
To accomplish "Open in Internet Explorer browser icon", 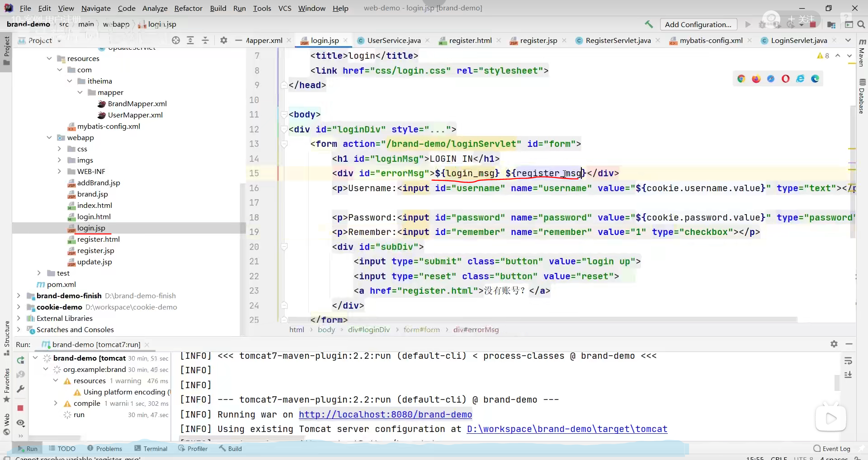I will point(800,79).
